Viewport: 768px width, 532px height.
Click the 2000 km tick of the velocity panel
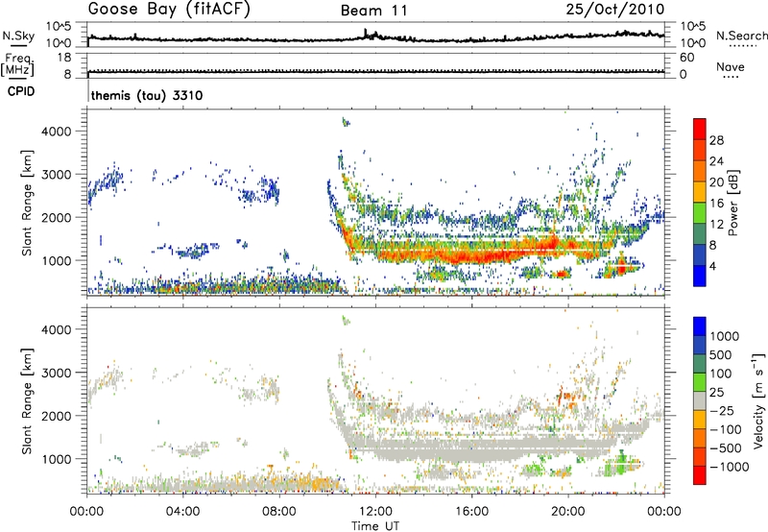[56, 416]
